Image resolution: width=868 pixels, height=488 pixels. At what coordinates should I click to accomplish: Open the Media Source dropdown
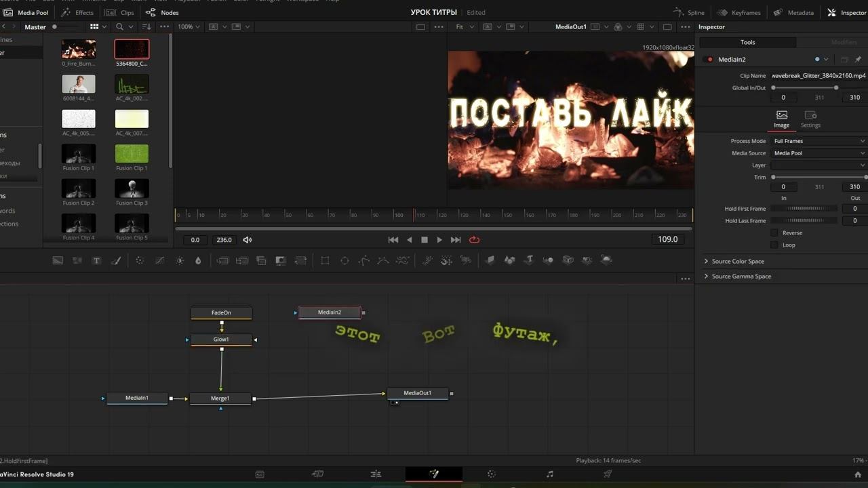pyautogui.click(x=818, y=153)
